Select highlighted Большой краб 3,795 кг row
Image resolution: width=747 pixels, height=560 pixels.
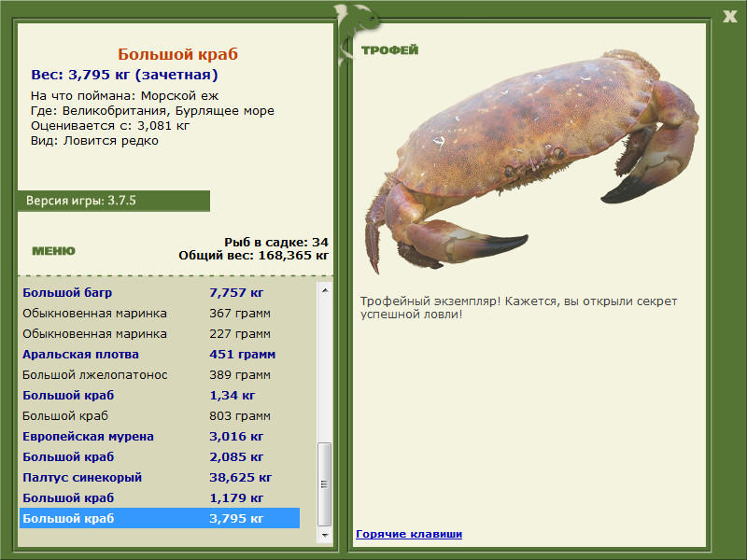point(160,518)
